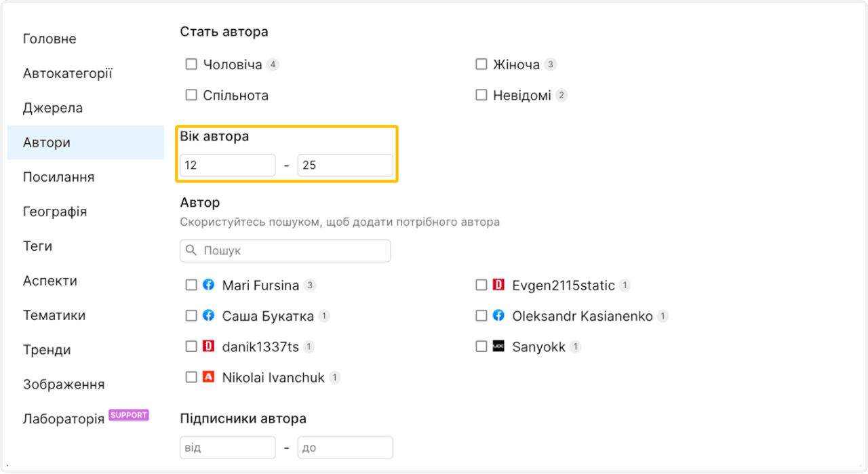Screen dimensions: 868x474
Task: Click the SUPPORT badge next to Лабораторія
Action: click(x=128, y=414)
